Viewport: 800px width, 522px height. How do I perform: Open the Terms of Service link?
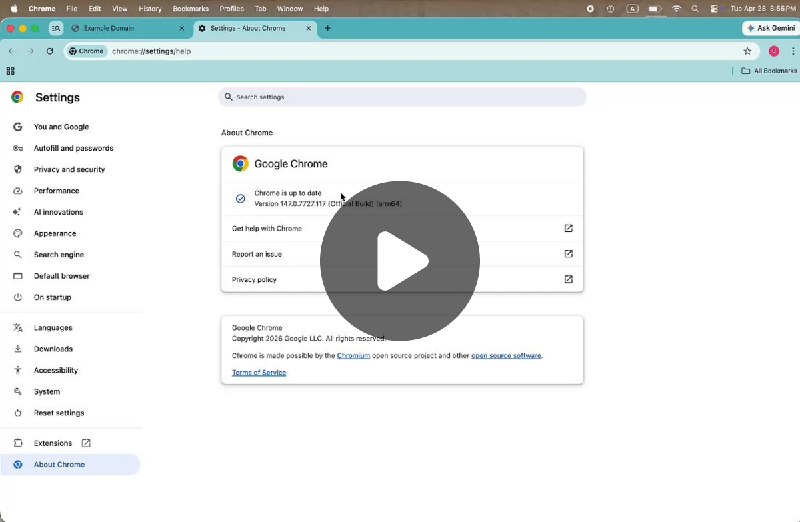point(259,372)
